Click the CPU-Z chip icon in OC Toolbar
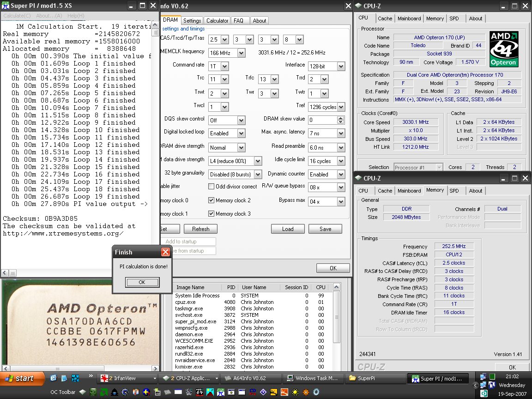The height and width of the screenshot is (399, 532). [x=83, y=392]
